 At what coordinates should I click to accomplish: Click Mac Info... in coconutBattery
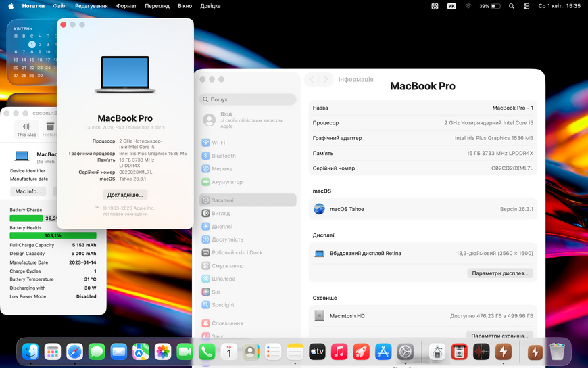coord(28,191)
